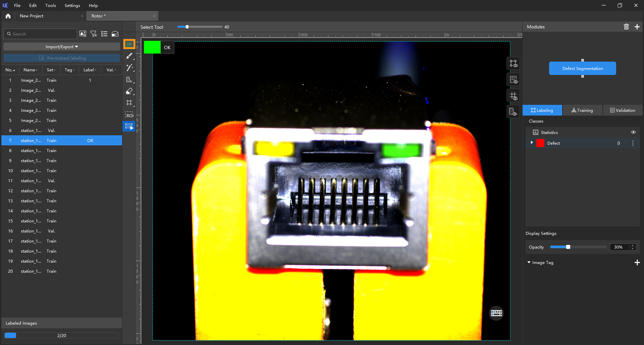Select the Mask polygon tool
The width and height of the screenshot is (644, 345).
pyautogui.click(x=129, y=80)
